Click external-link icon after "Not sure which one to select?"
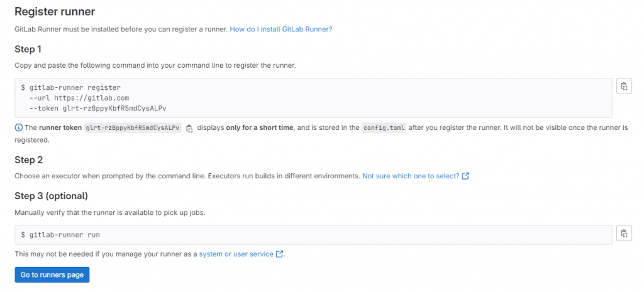Image resolution: width=644 pixels, height=292 pixels. (x=465, y=176)
